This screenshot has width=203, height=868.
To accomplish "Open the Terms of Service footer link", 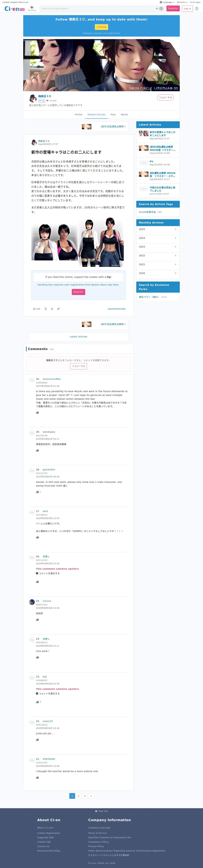I will [98, 833].
